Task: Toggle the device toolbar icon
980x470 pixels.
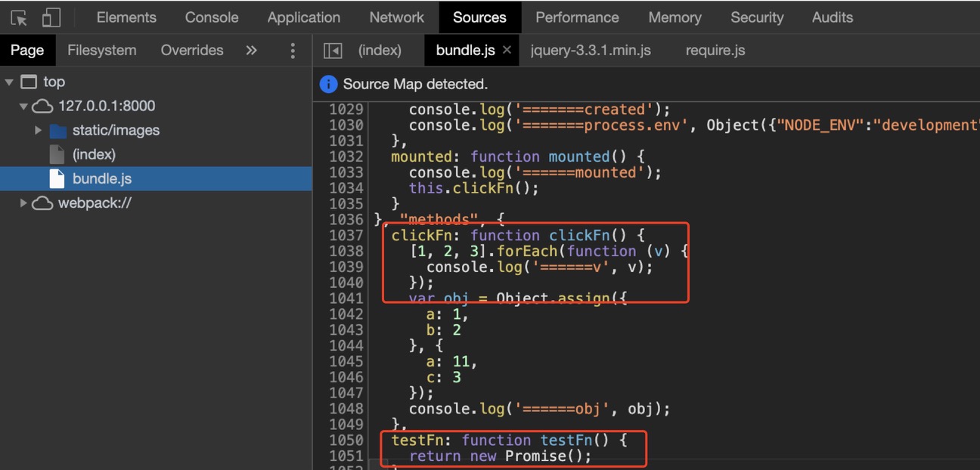Action: pyautogui.click(x=51, y=17)
